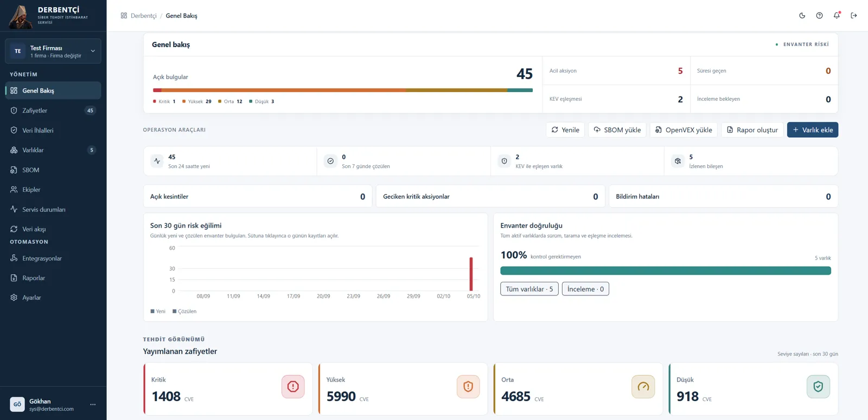868x420 pixels.
Task: Click the GÖ user avatar
Action: click(x=17, y=404)
